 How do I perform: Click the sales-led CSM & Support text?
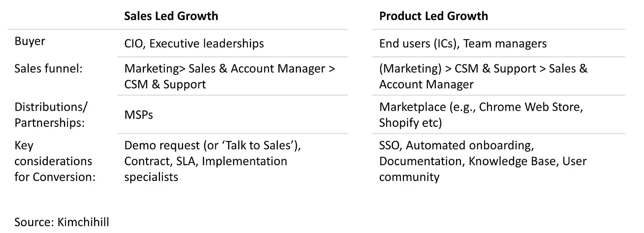tap(165, 84)
